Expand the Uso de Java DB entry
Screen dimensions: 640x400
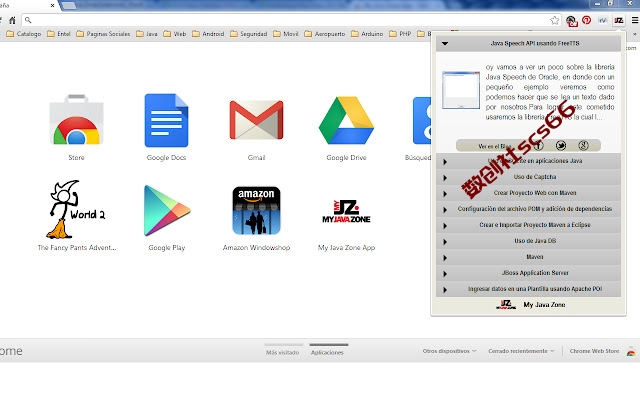pyautogui.click(x=528, y=241)
